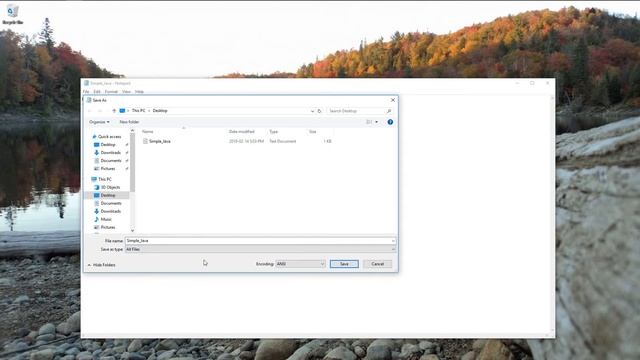This screenshot has width=640, height=360.
Task: Click the change view icon
Action: 369,122
